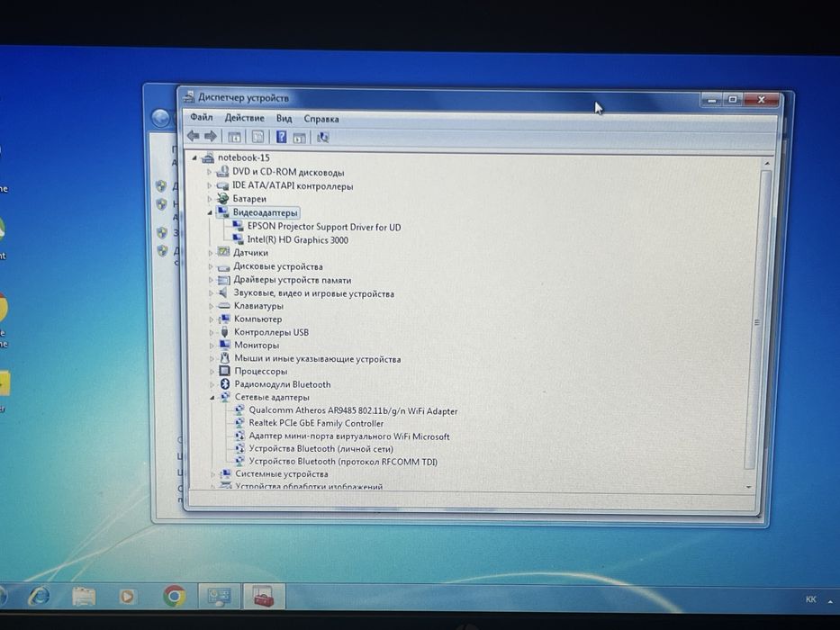Image resolution: width=840 pixels, height=630 pixels.
Task: Click the notebook-15 computer icon
Action: pos(208,157)
